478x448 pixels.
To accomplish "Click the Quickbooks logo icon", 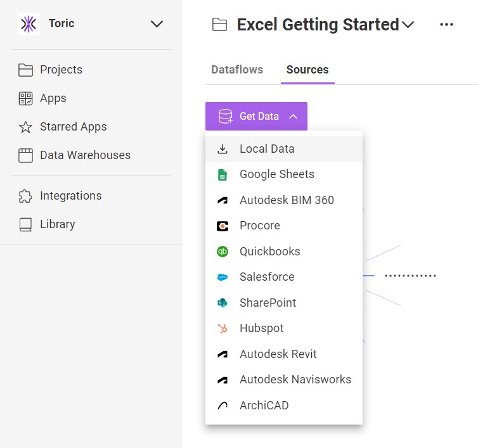I will [223, 252].
